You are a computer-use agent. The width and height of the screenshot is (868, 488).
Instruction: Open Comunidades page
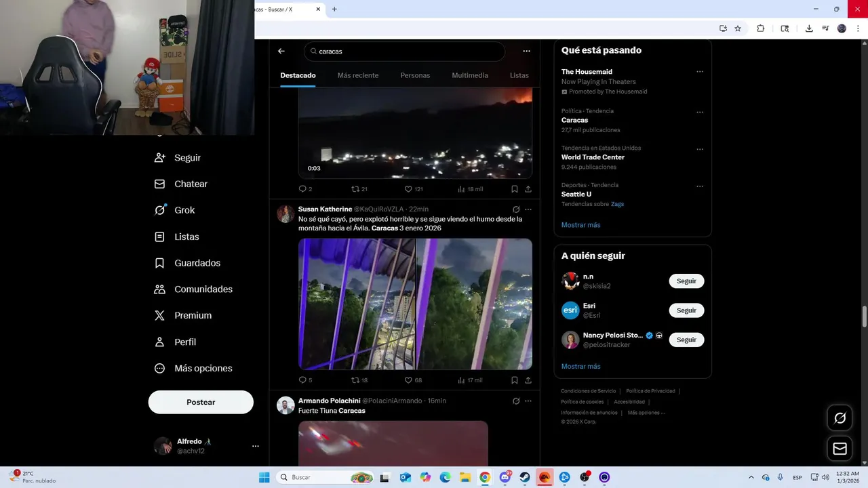pyautogui.click(x=194, y=289)
